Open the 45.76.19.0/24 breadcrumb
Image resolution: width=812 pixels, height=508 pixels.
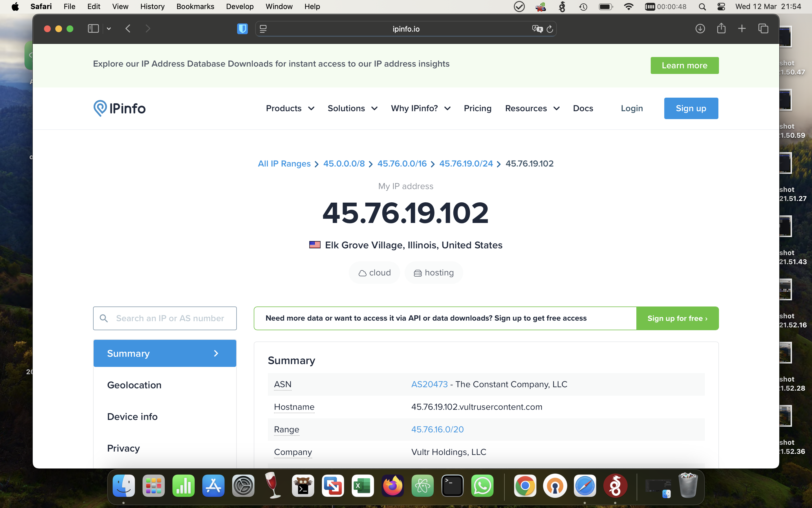(466, 164)
